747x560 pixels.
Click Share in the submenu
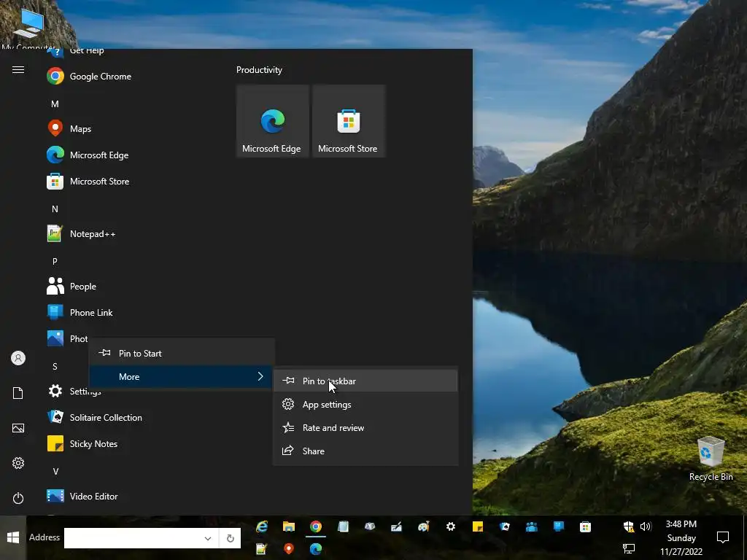tap(365, 451)
